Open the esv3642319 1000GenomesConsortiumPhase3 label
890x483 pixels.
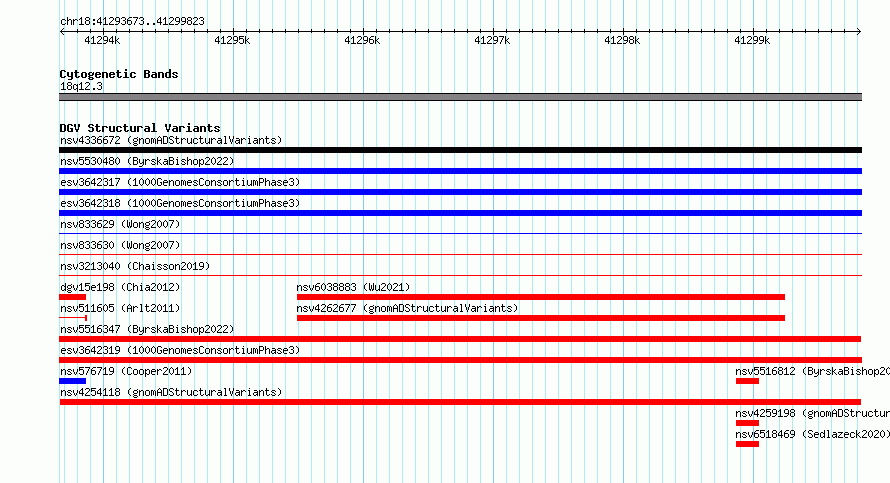pyautogui.click(x=180, y=350)
